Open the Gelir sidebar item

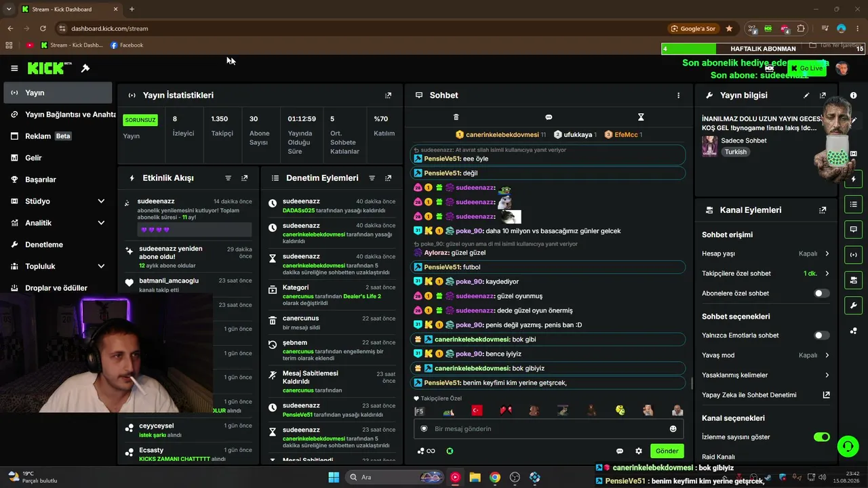58,158
